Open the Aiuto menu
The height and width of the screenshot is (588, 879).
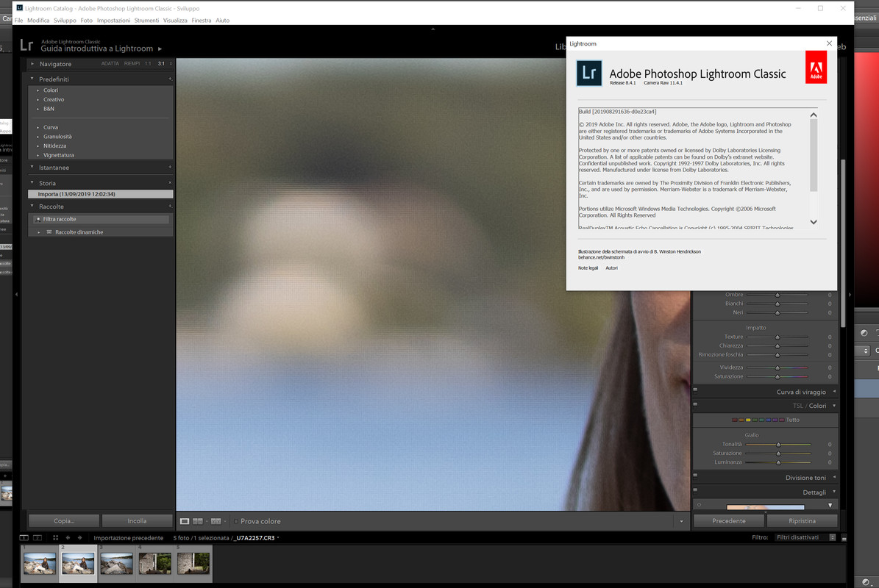point(223,20)
